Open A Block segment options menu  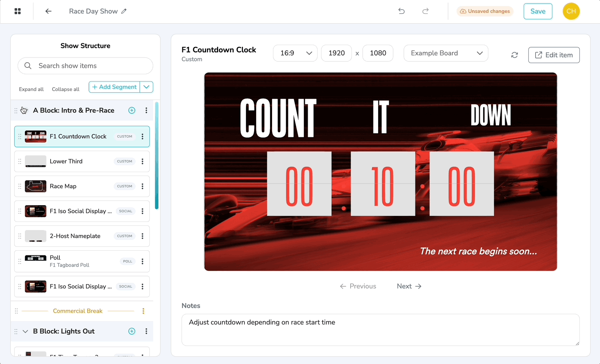coord(146,110)
